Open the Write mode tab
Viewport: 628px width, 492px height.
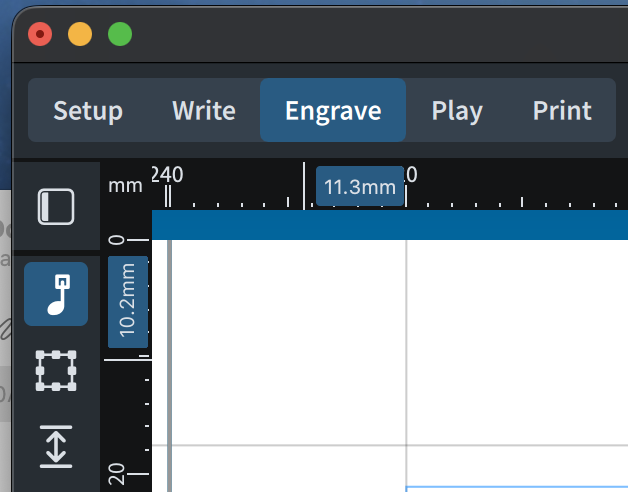click(x=203, y=111)
